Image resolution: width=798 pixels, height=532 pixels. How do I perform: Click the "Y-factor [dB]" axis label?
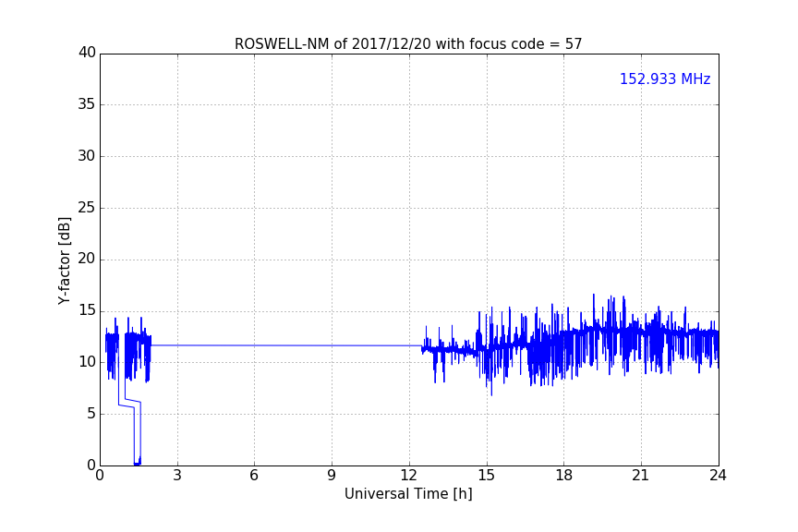[x=64, y=260]
